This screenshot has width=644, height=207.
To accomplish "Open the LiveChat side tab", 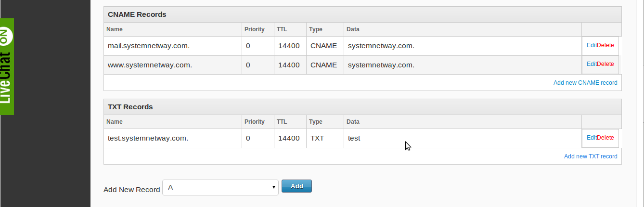I will tap(7, 66).
